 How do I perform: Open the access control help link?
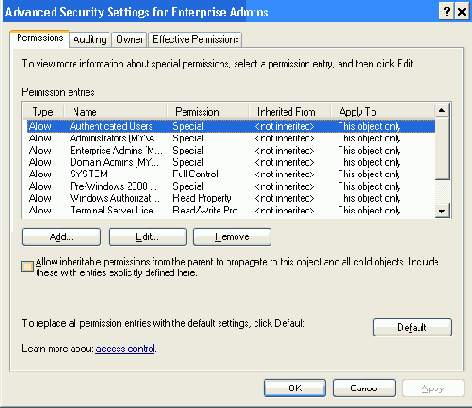pyautogui.click(x=125, y=349)
